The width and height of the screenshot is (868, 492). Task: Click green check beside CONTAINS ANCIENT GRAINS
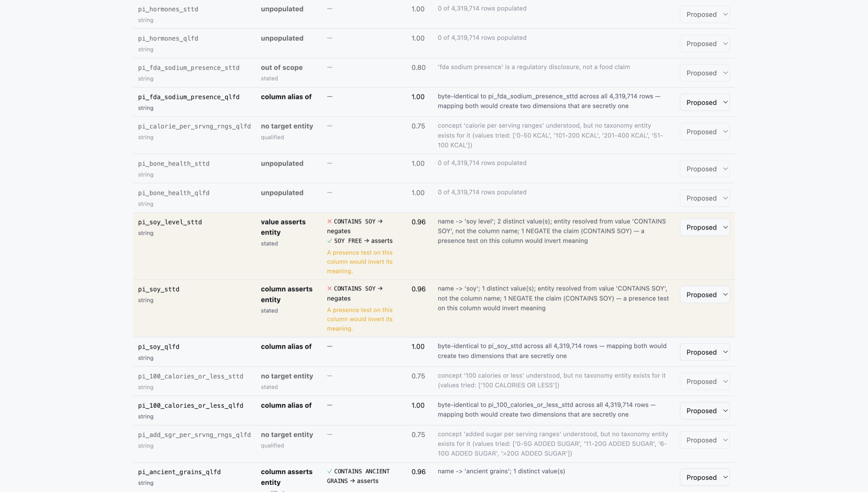click(x=329, y=472)
